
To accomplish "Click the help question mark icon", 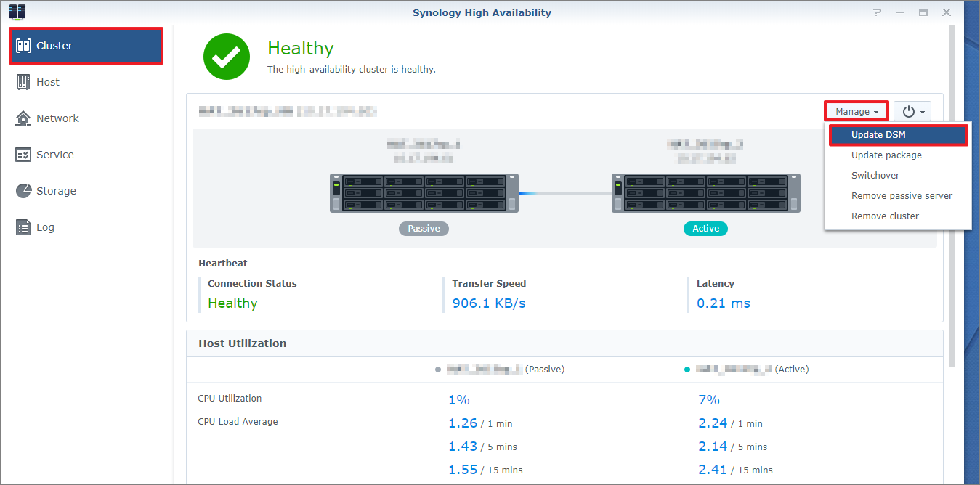I will [878, 12].
